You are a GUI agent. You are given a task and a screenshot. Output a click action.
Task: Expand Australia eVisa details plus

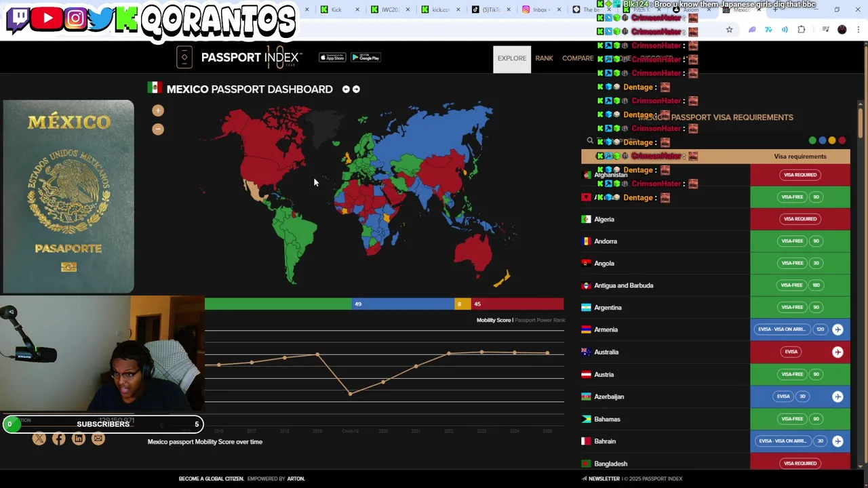coord(837,352)
